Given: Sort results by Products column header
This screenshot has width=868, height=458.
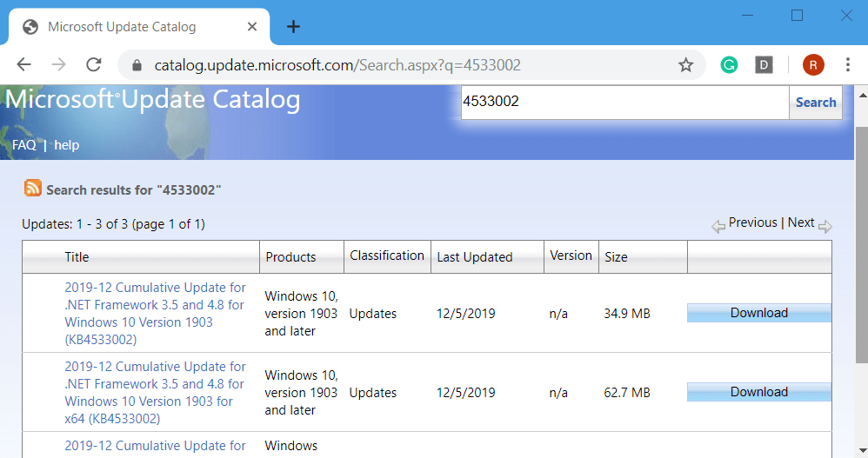Looking at the screenshot, I should pos(290,257).
